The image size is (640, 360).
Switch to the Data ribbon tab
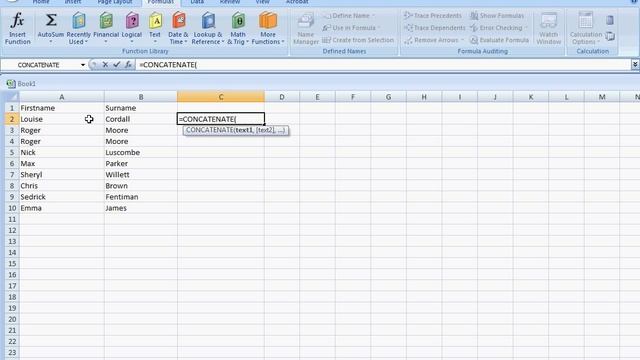pos(197,2)
